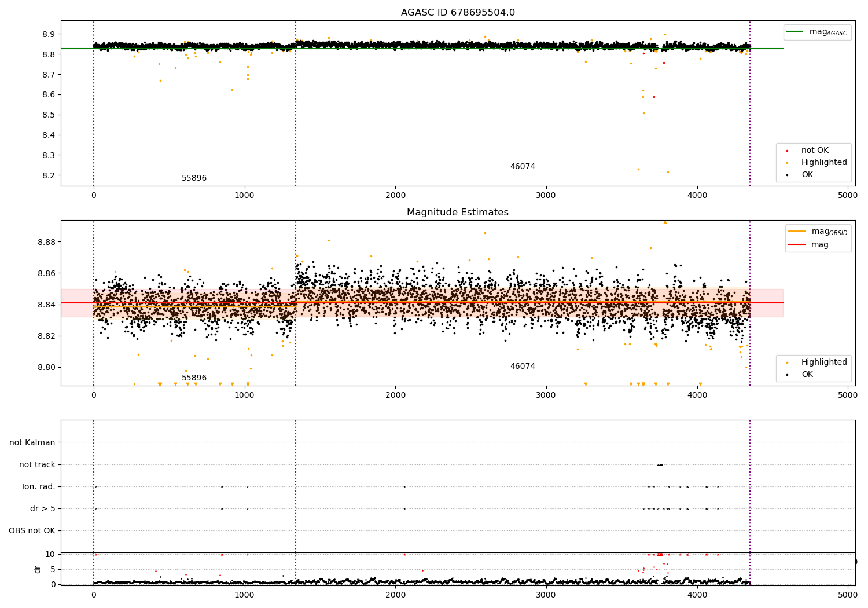The width and height of the screenshot is (868, 608).
Task: Click the 8.84 y-axis tick in middle plot
Action: tap(46, 305)
